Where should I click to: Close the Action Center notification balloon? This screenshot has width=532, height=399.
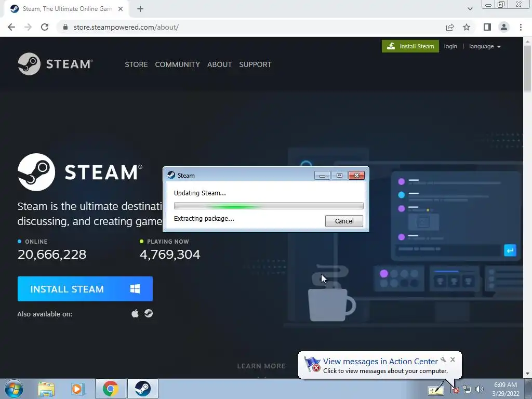(x=453, y=360)
